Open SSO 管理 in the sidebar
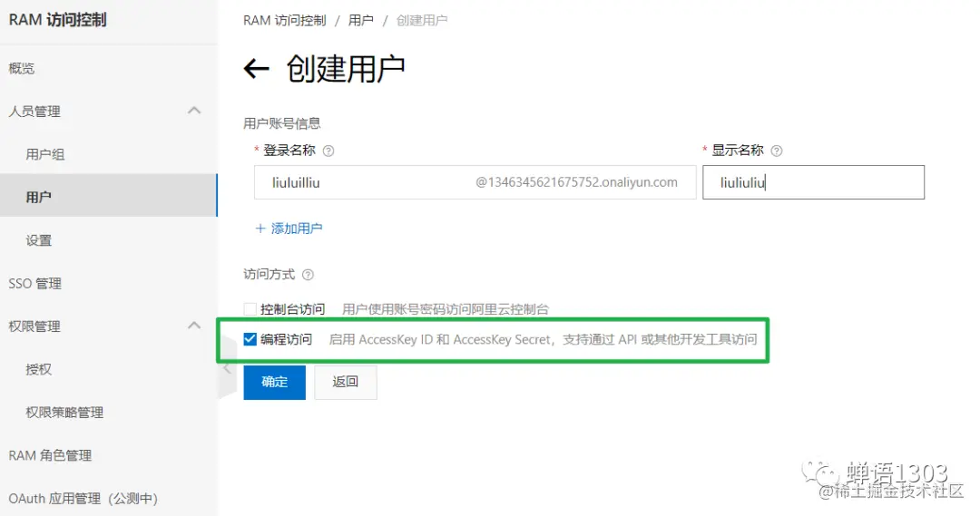The height and width of the screenshot is (516, 980). [35, 284]
